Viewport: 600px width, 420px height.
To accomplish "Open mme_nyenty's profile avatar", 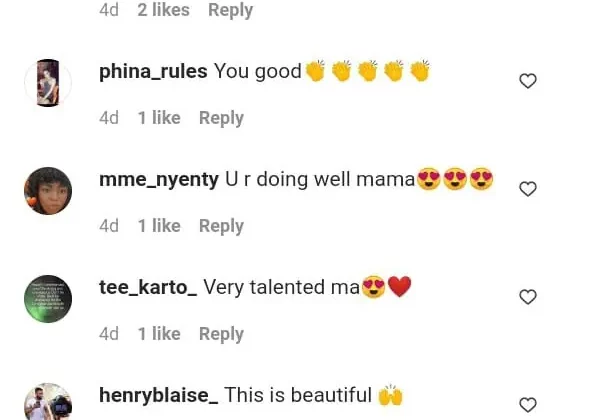I will click(x=48, y=190).
